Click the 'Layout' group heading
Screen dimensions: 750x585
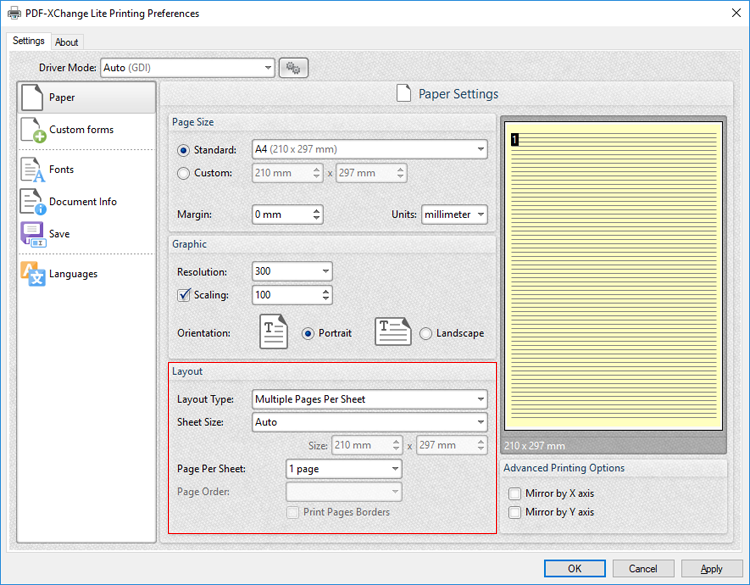coord(187,372)
